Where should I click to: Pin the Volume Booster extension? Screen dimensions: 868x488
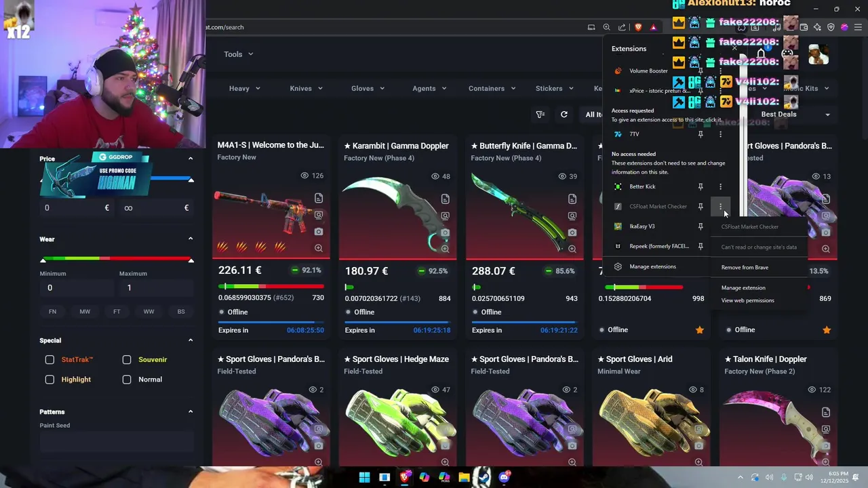pos(701,70)
